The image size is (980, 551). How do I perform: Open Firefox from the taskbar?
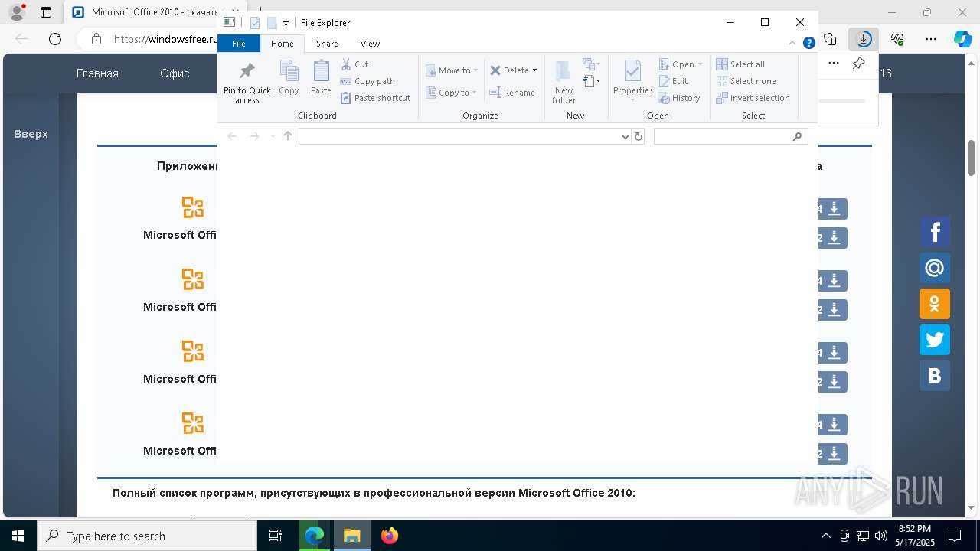point(390,536)
